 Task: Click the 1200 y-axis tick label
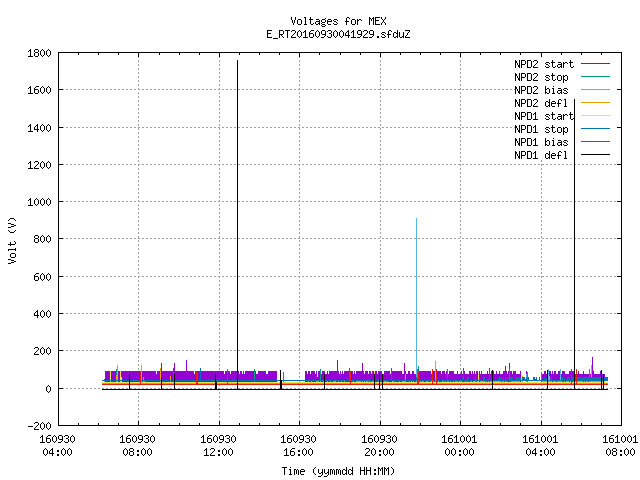click(39, 165)
